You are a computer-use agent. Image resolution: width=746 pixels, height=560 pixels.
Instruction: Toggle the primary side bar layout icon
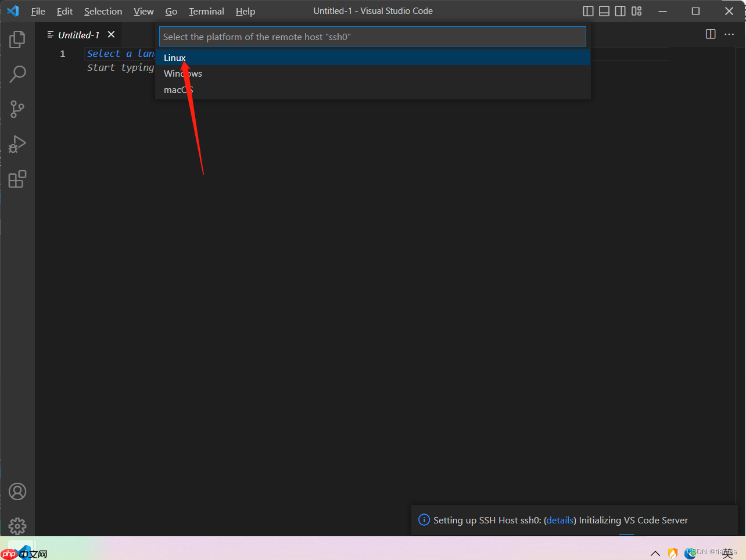tap(588, 11)
